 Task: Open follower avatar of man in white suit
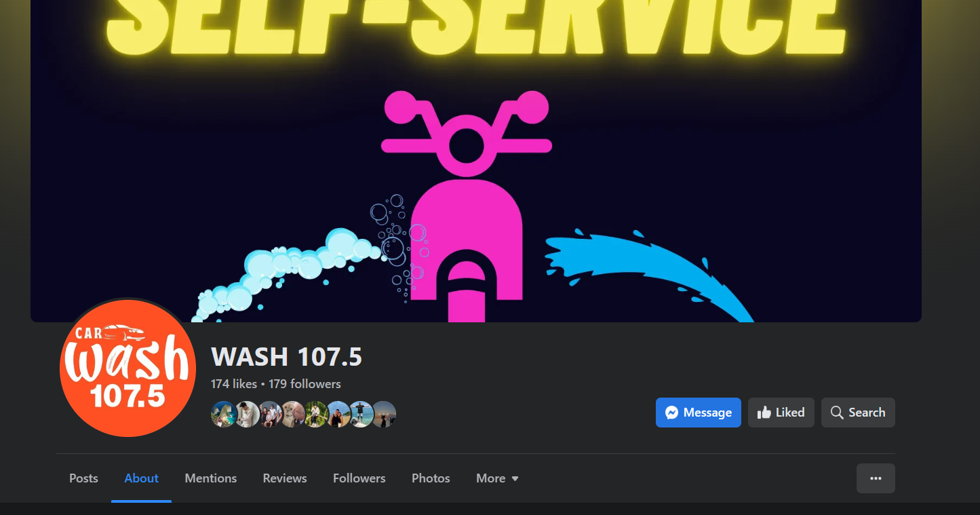[x=247, y=414]
